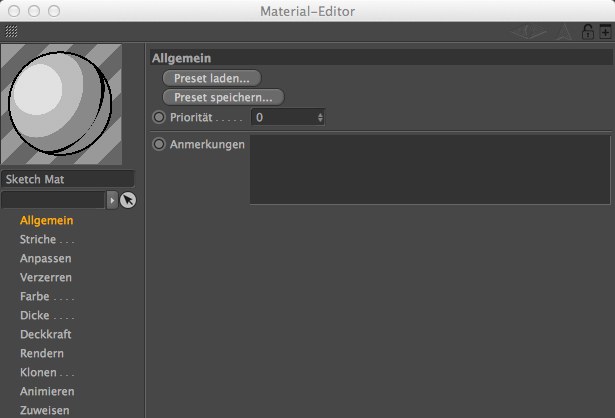Click the Sketch Mat name field
Image resolution: width=615 pixels, height=418 pixels.
[67, 179]
